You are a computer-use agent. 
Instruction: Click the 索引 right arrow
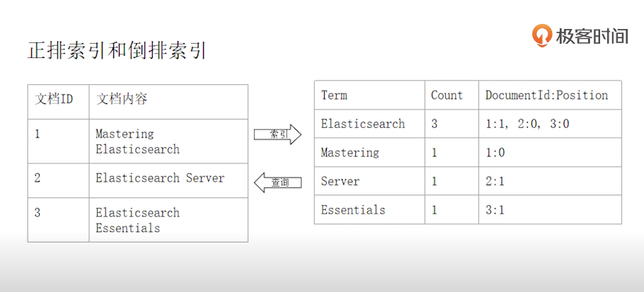[277, 134]
